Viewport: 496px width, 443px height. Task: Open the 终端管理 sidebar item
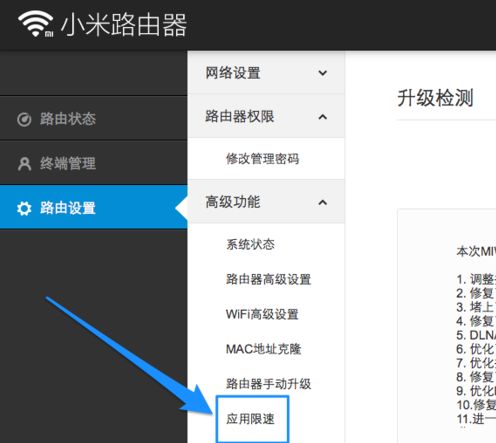93,163
